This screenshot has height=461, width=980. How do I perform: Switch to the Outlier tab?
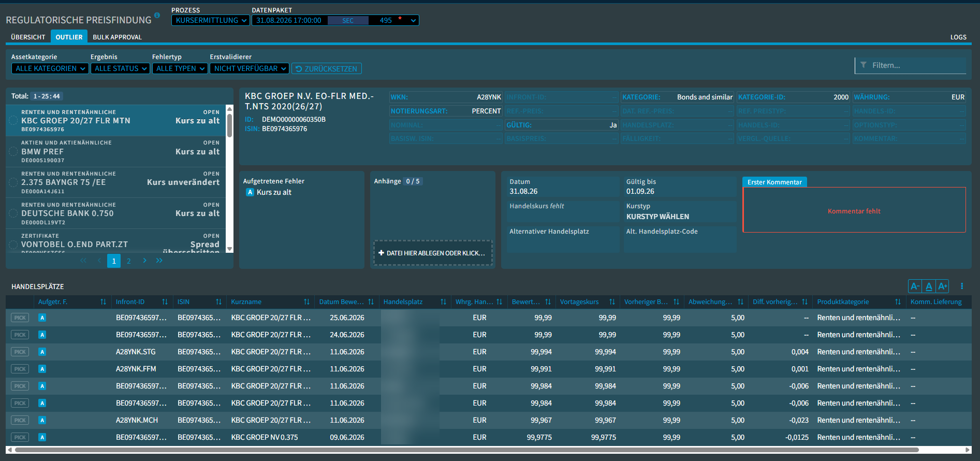pos(69,37)
